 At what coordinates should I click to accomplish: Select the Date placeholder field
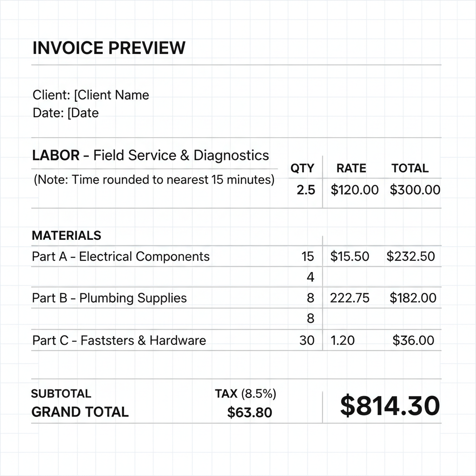83,113
